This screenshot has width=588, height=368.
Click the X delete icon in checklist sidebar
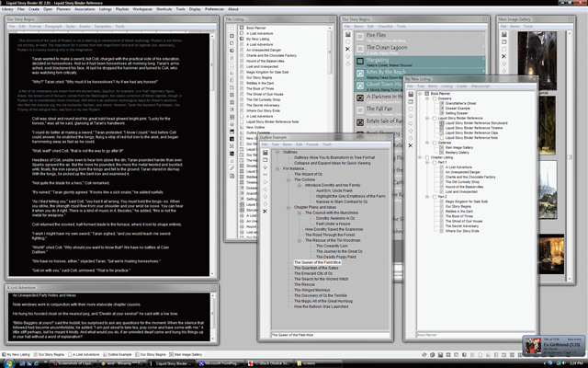click(347, 49)
